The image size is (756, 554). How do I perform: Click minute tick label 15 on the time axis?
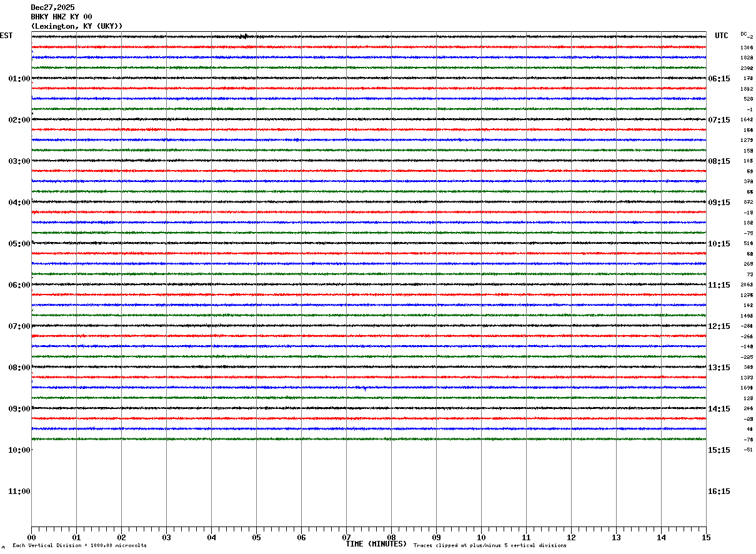pos(706,538)
